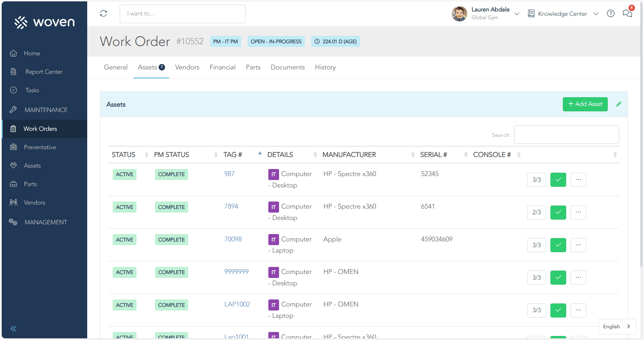Sort table by SERIAL # column

click(x=443, y=155)
